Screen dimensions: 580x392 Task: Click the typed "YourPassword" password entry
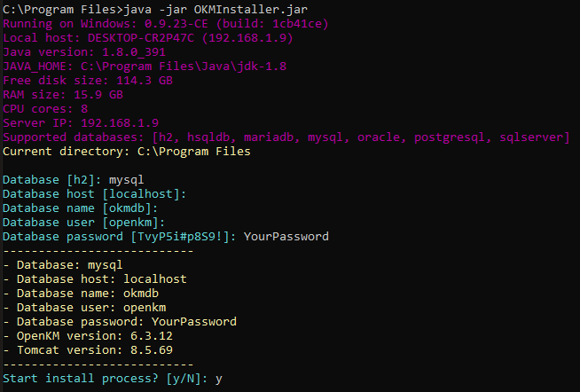point(286,237)
